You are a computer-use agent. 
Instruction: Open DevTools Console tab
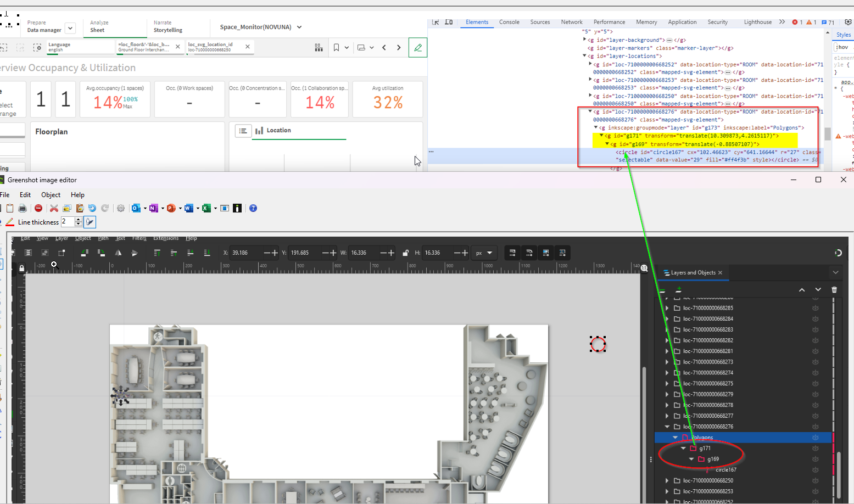pos(509,22)
